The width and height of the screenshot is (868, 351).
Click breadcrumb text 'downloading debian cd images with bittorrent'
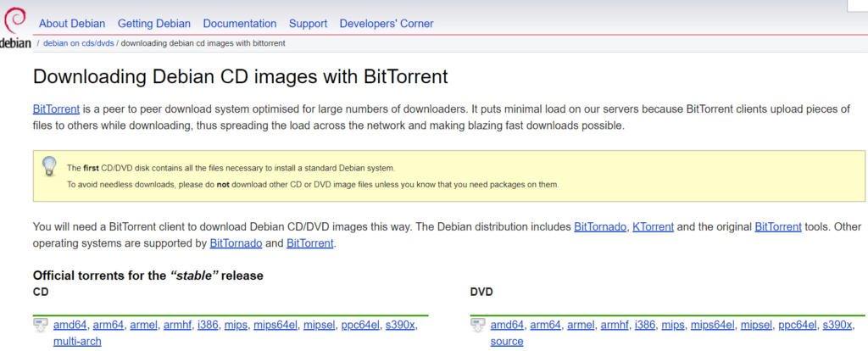point(203,43)
